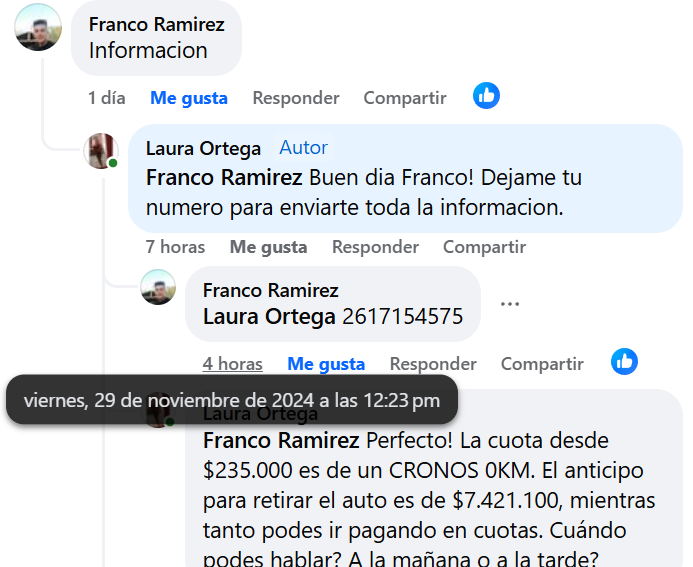Open Laura Ortega's profile picture on her first reply
Image resolution: width=693 pixels, height=567 pixels.
pyautogui.click(x=101, y=151)
